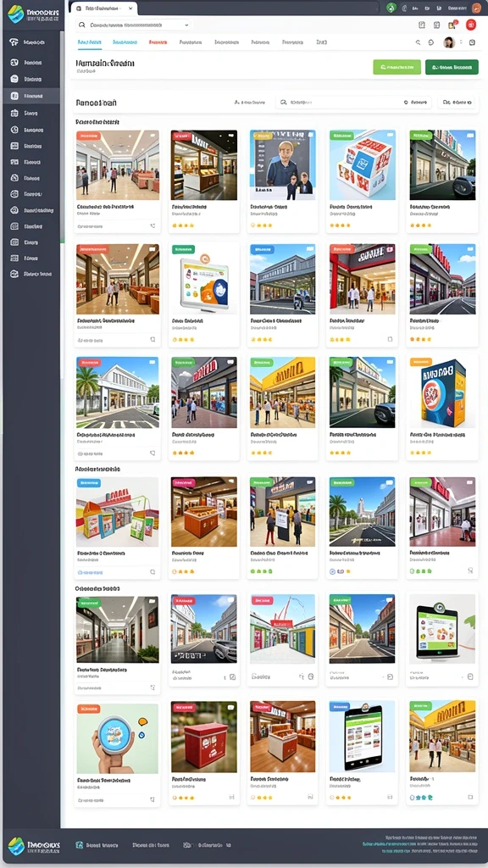Click the small search icon right of the tabs

(418, 42)
